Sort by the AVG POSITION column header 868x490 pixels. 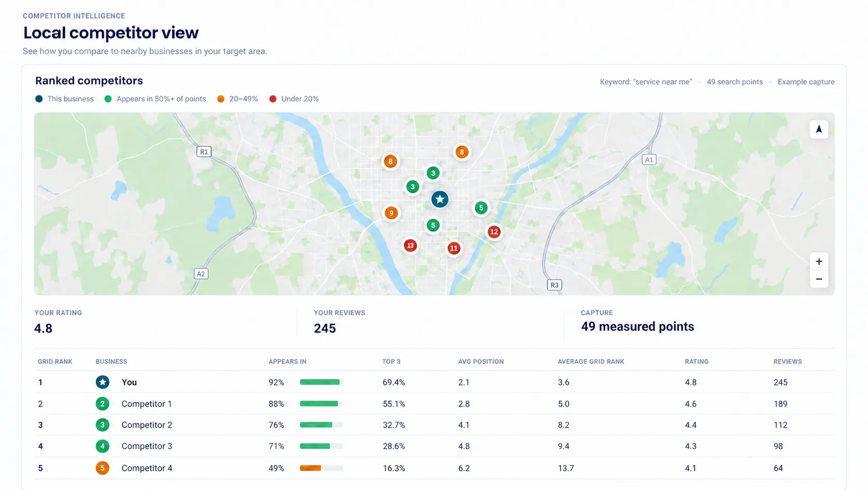pyautogui.click(x=481, y=362)
